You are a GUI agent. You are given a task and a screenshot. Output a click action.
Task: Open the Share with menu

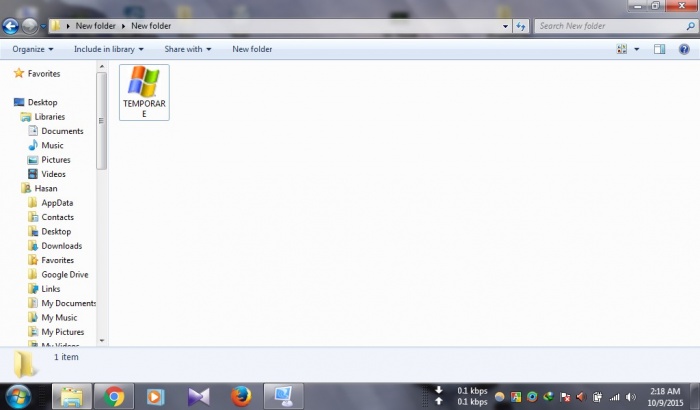(x=188, y=49)
